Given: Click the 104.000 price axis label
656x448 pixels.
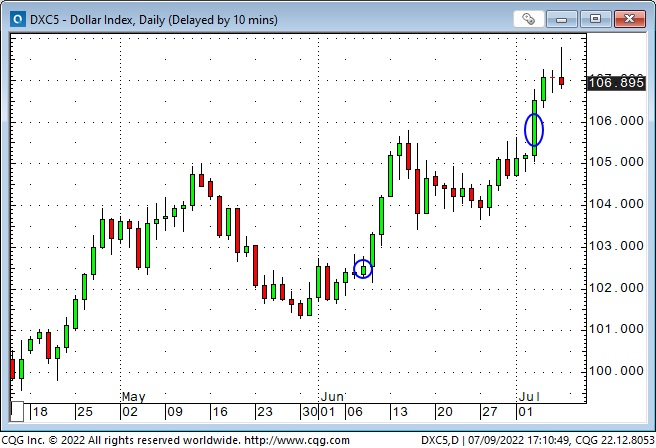Looking at the screenshot, I should tap(616, 204).
